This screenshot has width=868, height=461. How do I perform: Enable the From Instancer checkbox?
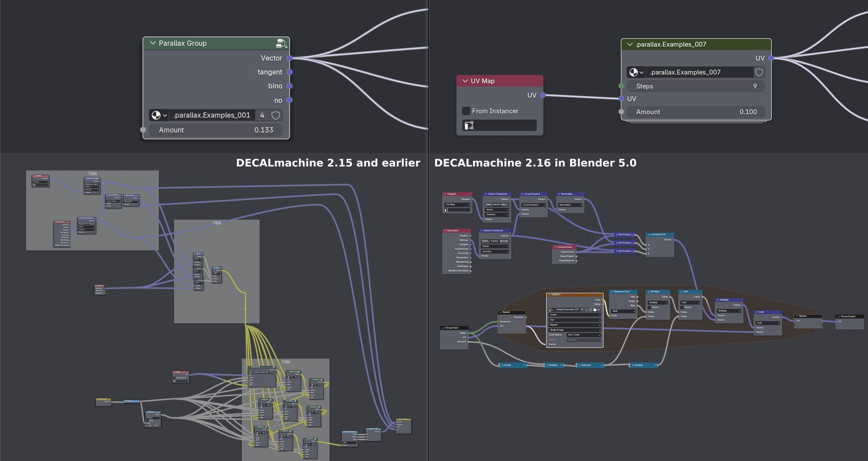(466, 111)
